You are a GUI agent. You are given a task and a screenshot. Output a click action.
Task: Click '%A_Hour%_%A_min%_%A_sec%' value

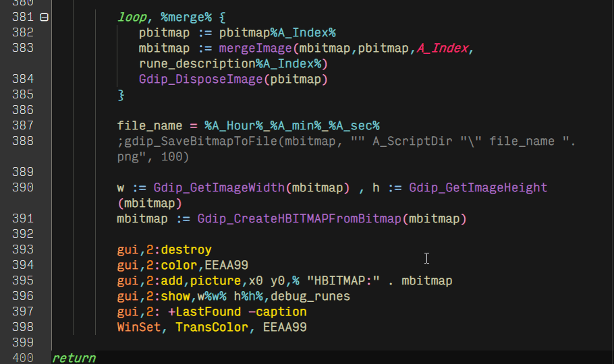coord(292,125)
